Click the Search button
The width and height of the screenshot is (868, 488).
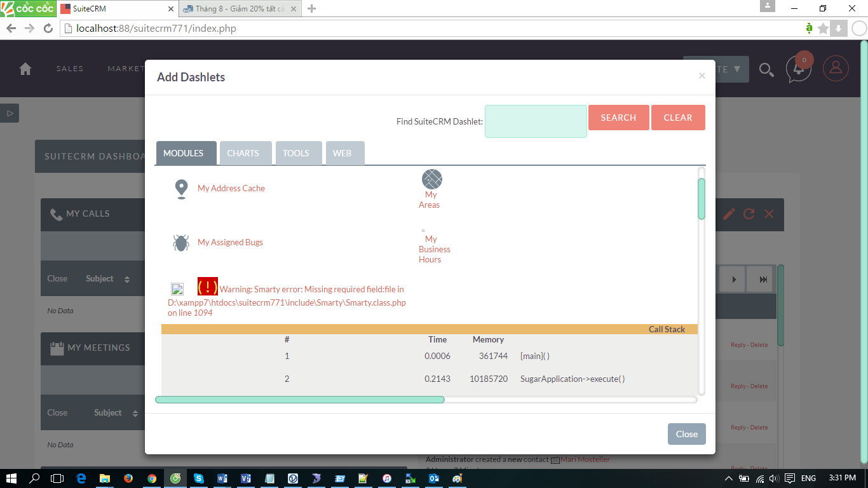coord(619,118)
